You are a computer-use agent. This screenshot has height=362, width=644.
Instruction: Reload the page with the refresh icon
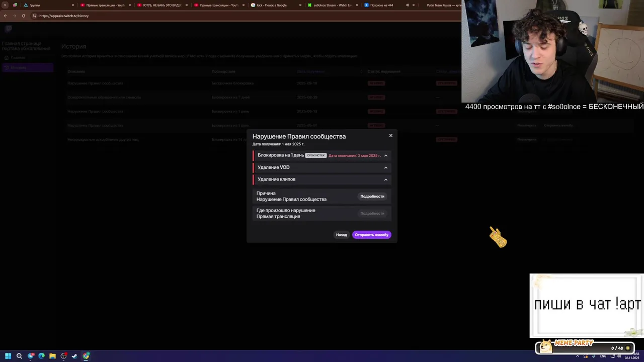click(24, 16)
